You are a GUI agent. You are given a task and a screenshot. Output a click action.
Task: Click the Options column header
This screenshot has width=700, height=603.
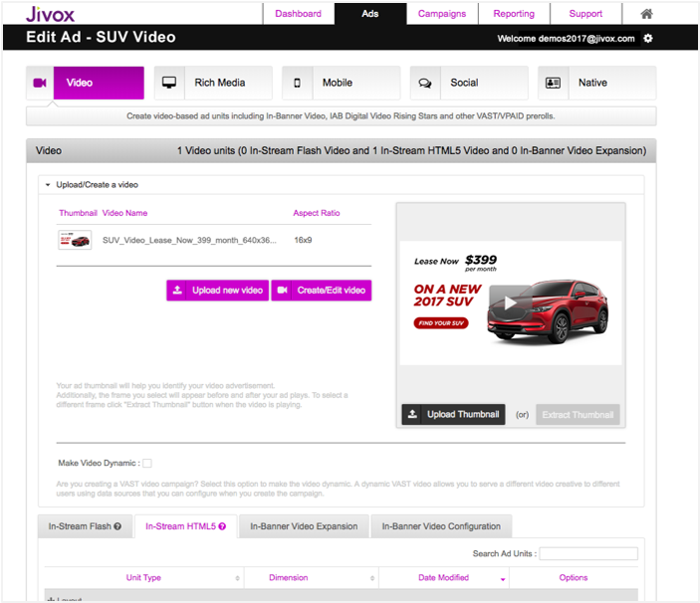coord(574,577)
